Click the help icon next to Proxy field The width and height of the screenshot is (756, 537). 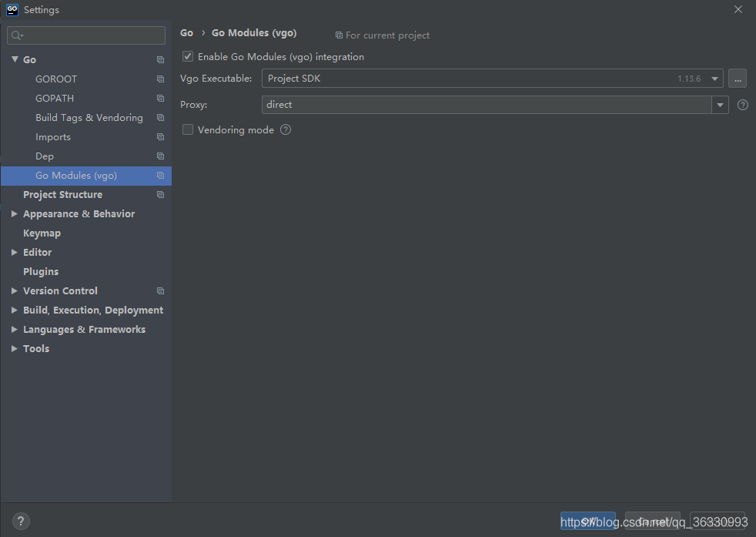pyautogui.click(x=742, y=105)
